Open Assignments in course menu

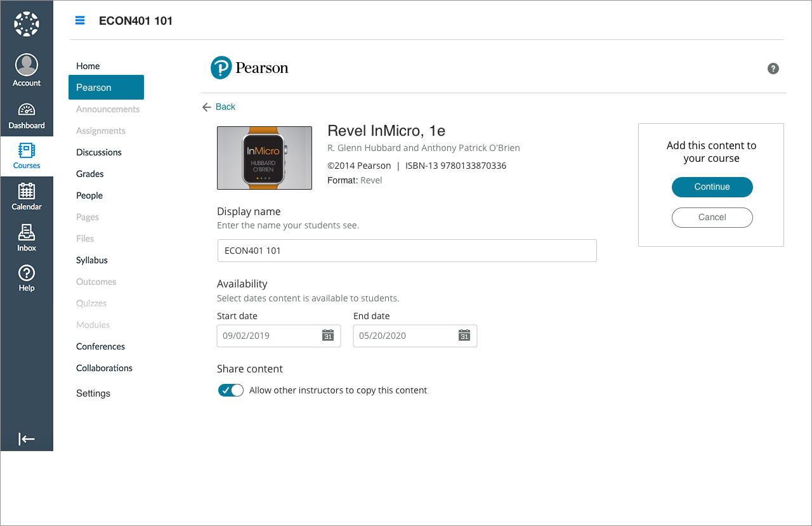coord(101,131)
